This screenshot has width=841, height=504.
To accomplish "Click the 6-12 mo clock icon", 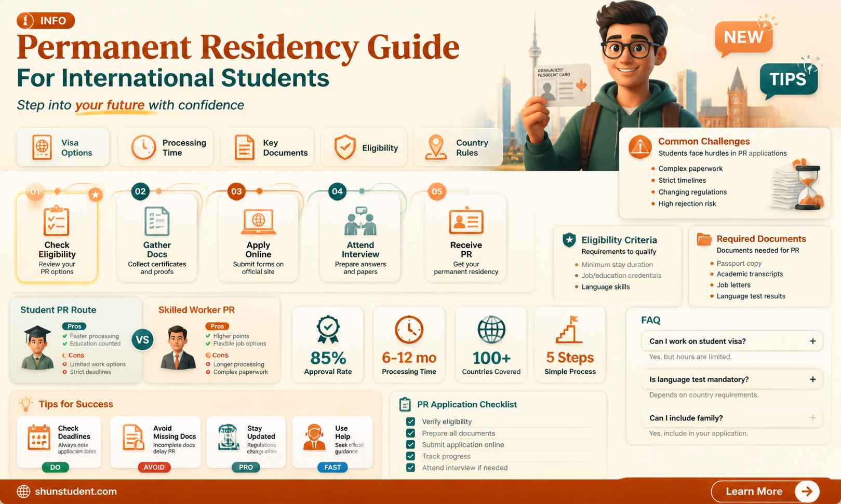I will tap(409, 330).
